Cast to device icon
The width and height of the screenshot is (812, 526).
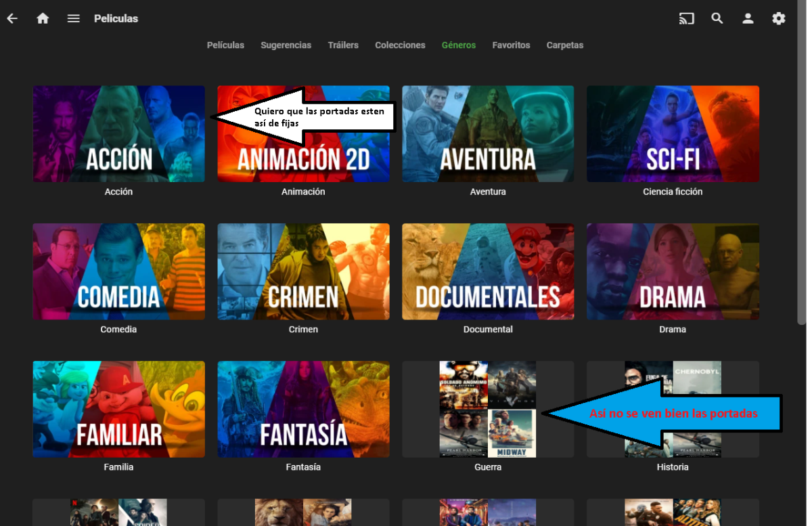686,18
